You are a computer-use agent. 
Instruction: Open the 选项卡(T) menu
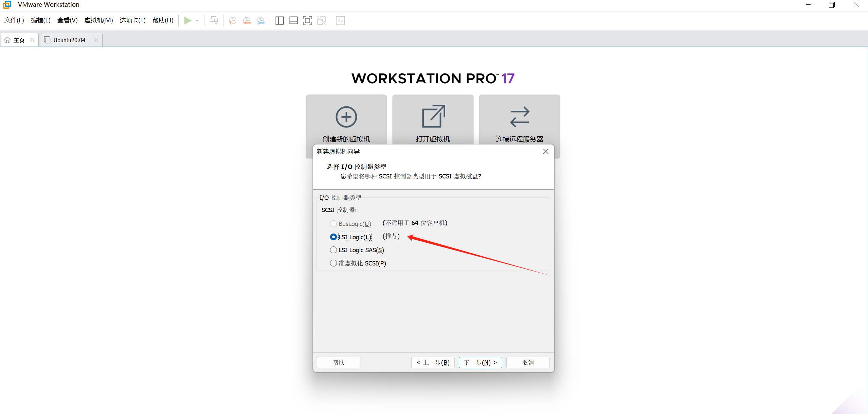(132, 20)
